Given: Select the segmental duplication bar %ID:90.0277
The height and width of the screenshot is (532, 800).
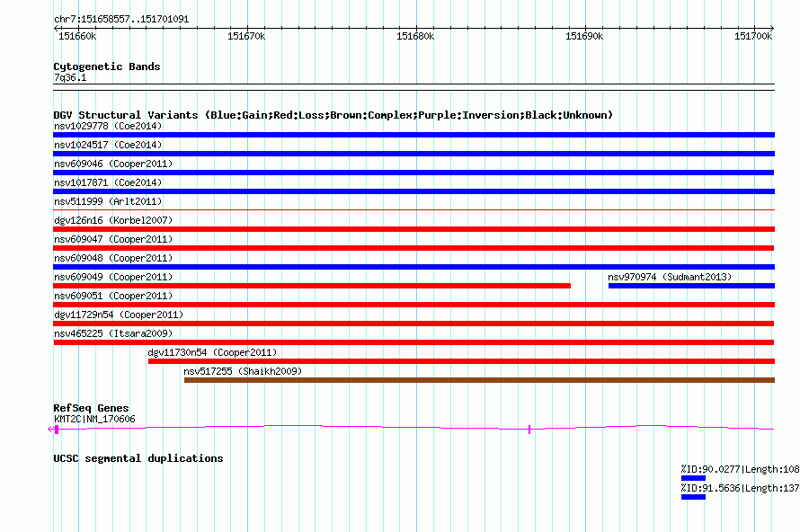Looking at the screenshot, I should pos(693,478).
